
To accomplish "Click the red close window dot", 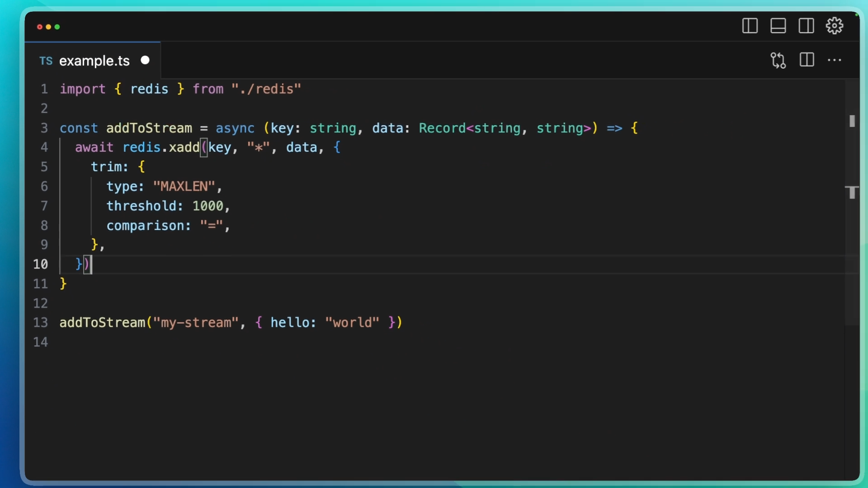I will pyautogui.click(x=40, y=27).
